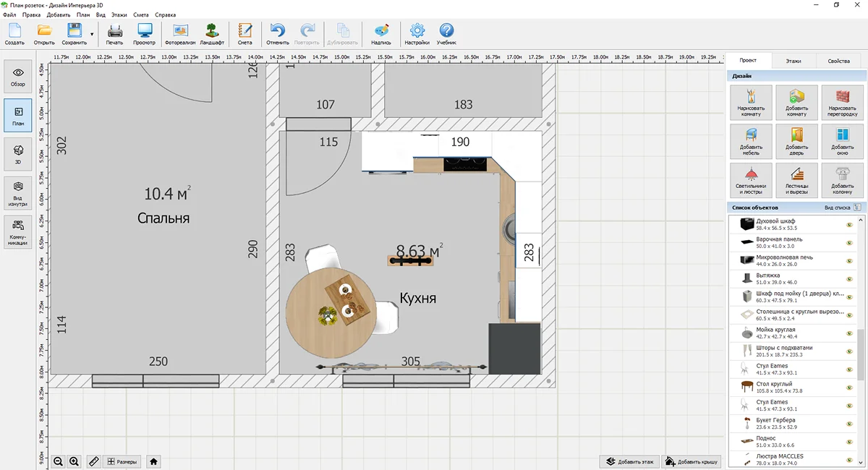Image resolution: width=868 pixels, height=470 pixels.
Task: Click Нарисовать перегородку tool
Action: tap(842, 103)
